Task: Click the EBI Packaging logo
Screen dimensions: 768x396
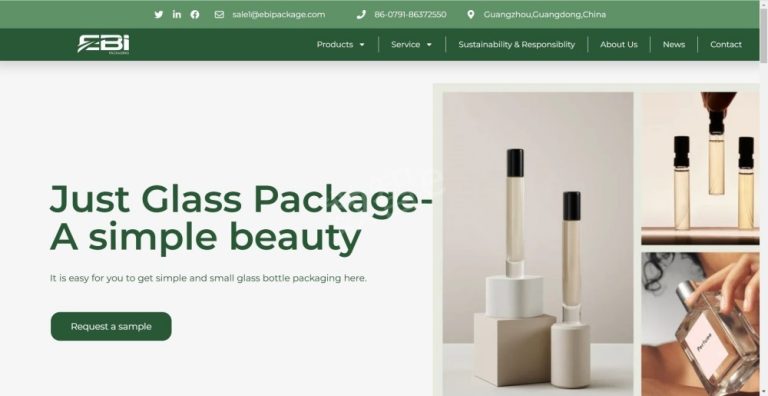Action: [103, 44]
